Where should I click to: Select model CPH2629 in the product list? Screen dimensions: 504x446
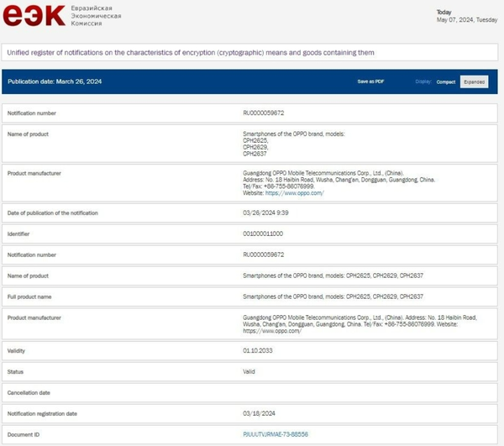click(255, 147)
